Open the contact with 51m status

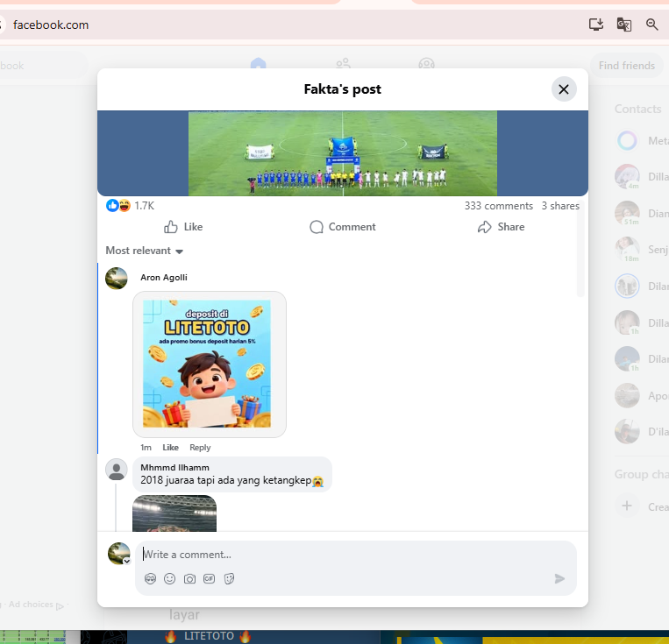(x=642, y=213)
